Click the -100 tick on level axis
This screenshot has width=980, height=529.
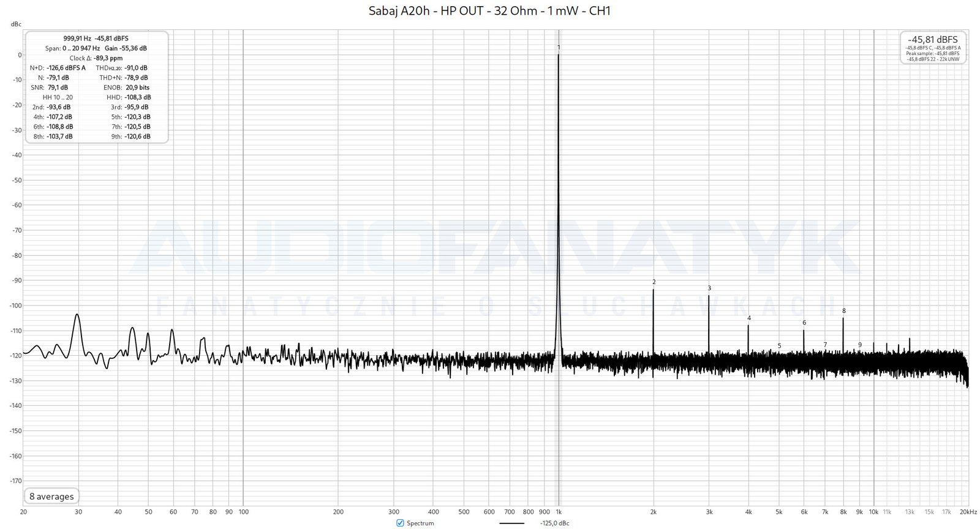click(x=15, y=306)
